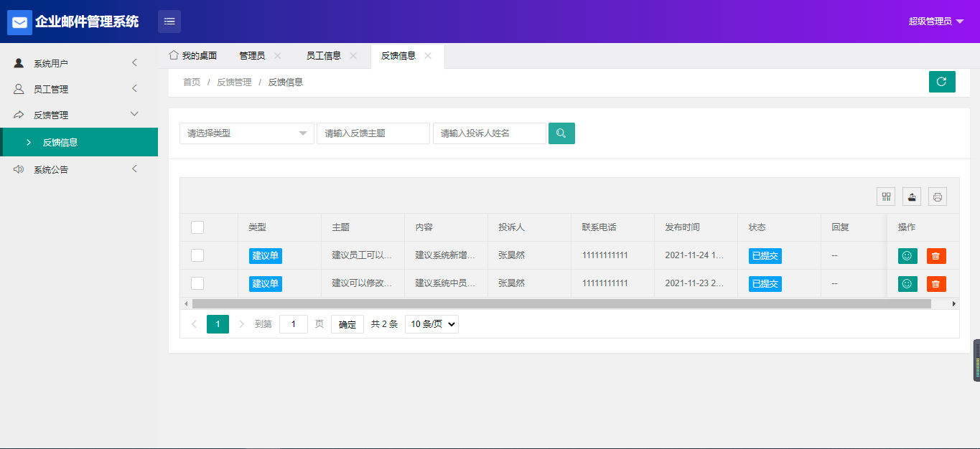The width and height of the screenshot is (980, 449).
Task: Close the 管理员 tab
Action: [278, 56]
